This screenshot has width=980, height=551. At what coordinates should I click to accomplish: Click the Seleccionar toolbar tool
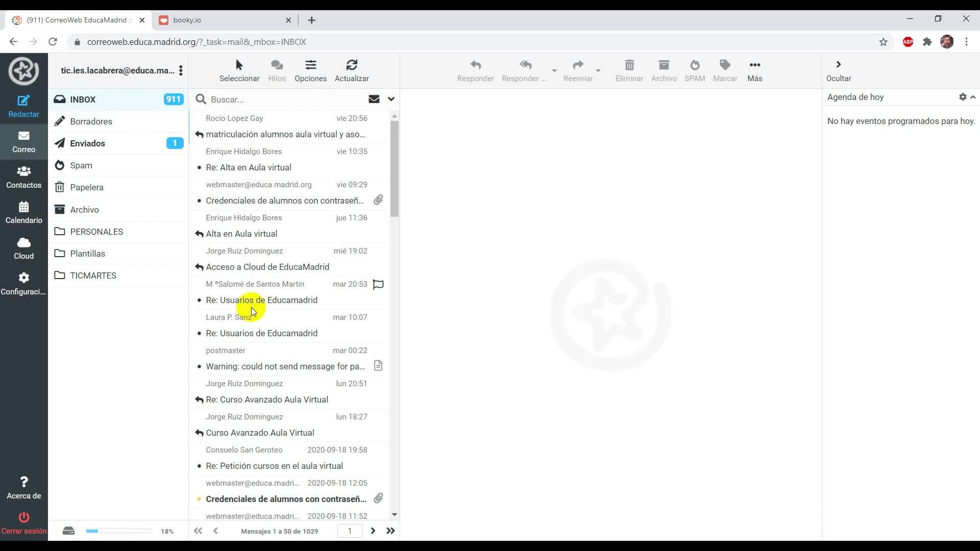click(x=239, y=70)
